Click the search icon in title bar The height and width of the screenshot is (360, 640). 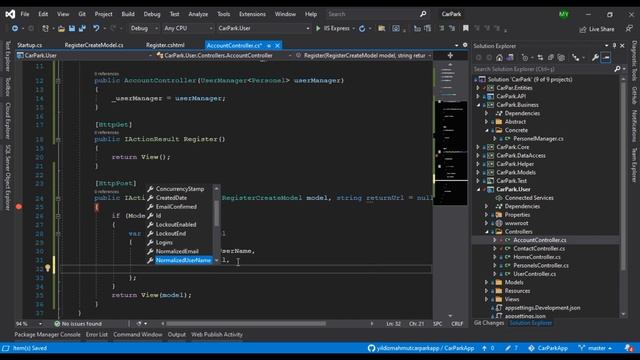pos(423,14)
